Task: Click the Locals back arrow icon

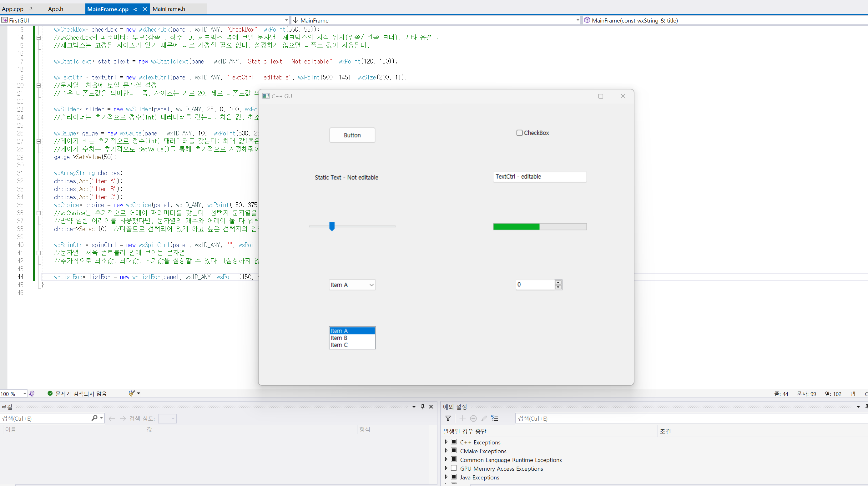Action: 112,418
